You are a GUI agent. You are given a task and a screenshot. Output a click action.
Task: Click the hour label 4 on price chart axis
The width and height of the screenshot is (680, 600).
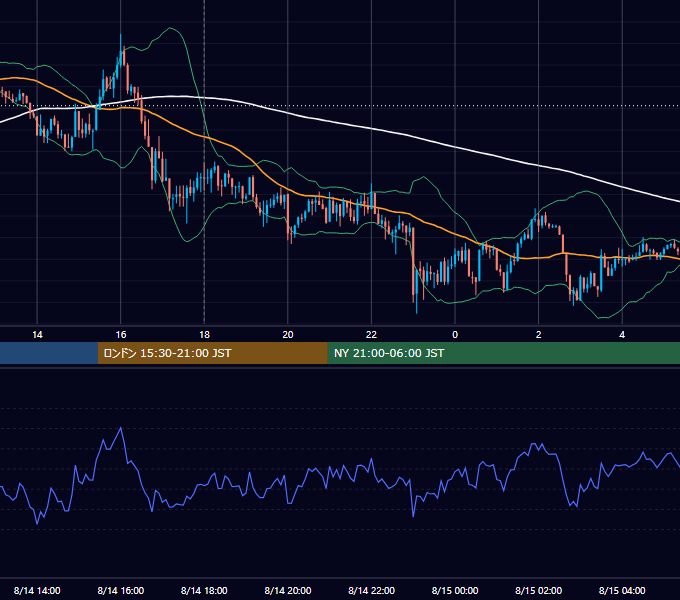(622, 334)
